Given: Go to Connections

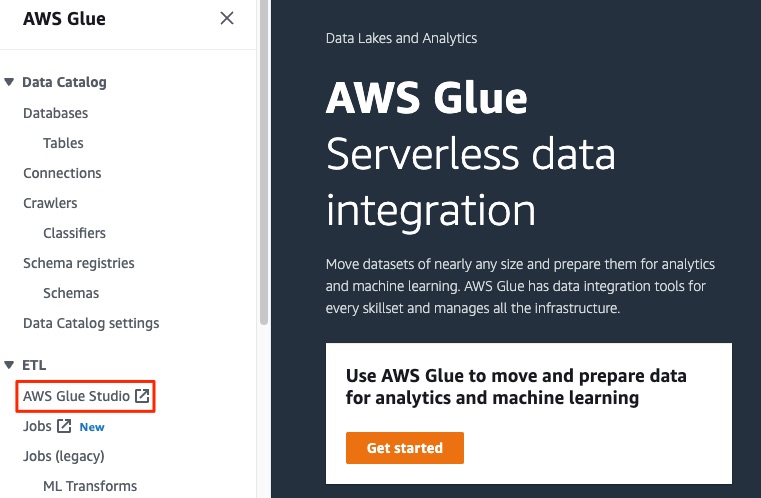Looking at the screenshot, I should [x=62, y=173].
